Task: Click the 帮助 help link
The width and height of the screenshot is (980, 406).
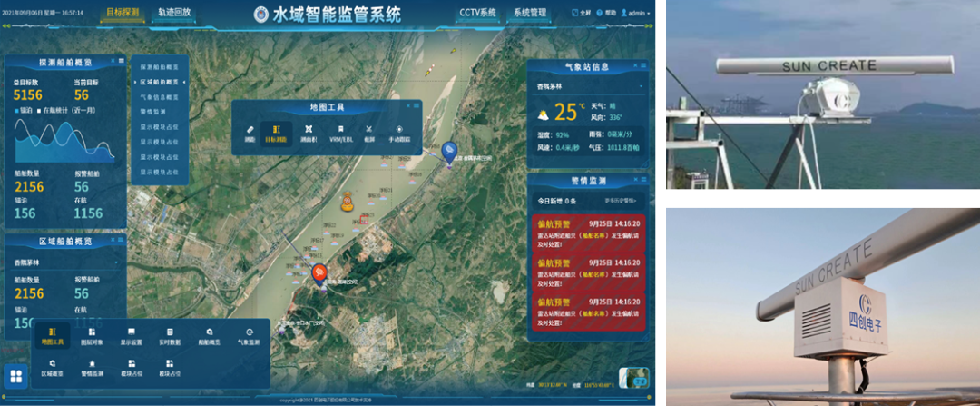Action: coord(610,14)
